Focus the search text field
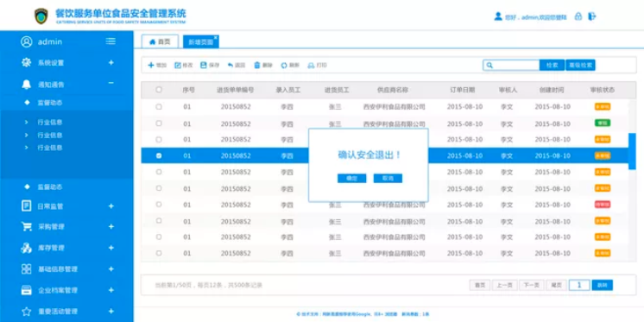Viewport: 644px width, 322px height. (511, 65)
